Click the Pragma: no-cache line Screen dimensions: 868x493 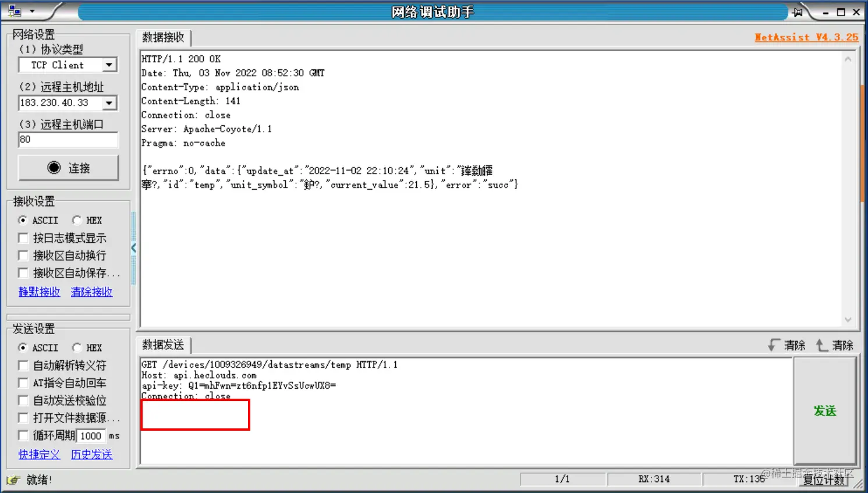183,143
